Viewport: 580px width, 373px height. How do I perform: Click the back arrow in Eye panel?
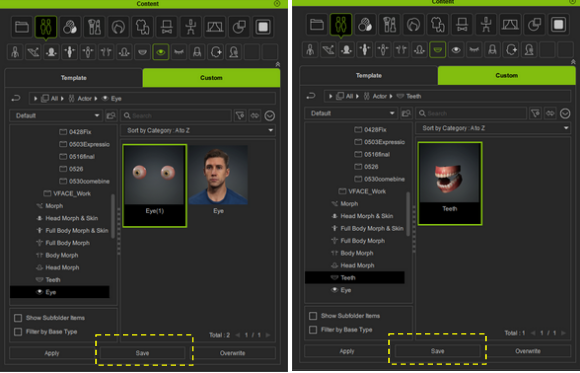pyautogui.click(x=16, y=98)
